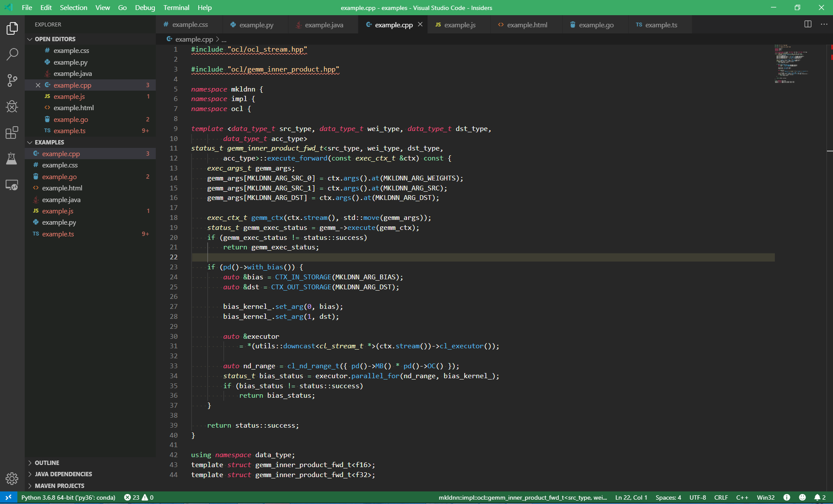833x504 pixels.
Task: Collapse the Open Editors section
Action: [x=55, y=39]
